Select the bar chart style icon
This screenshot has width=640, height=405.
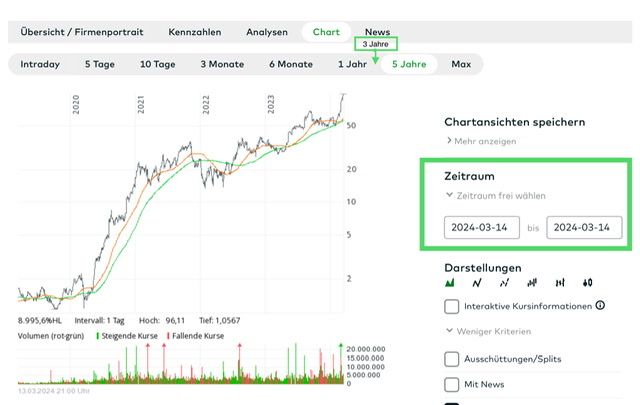[532, 283]
